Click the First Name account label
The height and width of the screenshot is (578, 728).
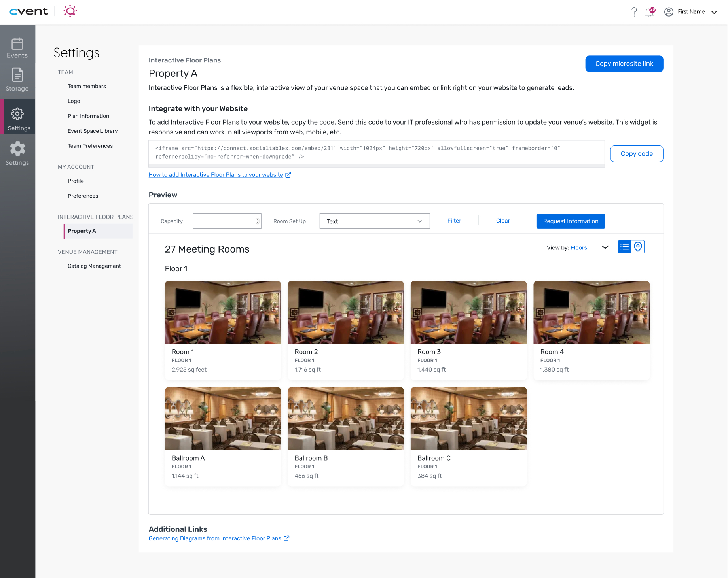point(691,12)
